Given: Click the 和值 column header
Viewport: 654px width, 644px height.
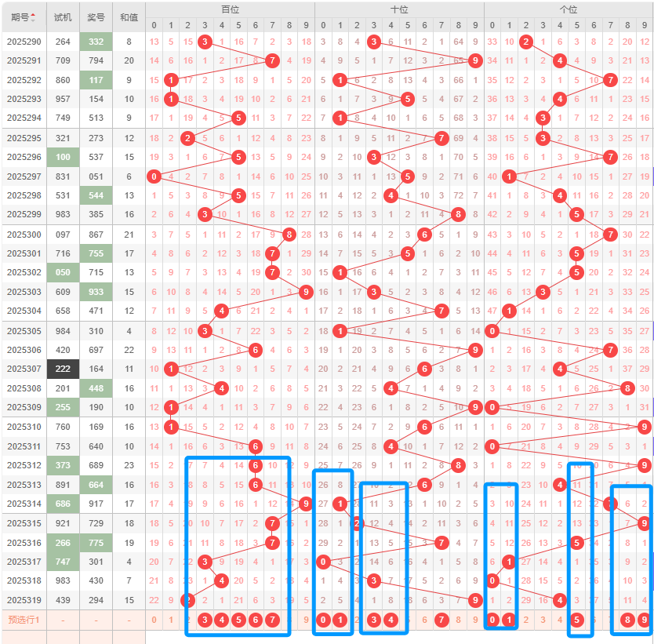Looking at the screenshot, I should (x=129, y=17).
